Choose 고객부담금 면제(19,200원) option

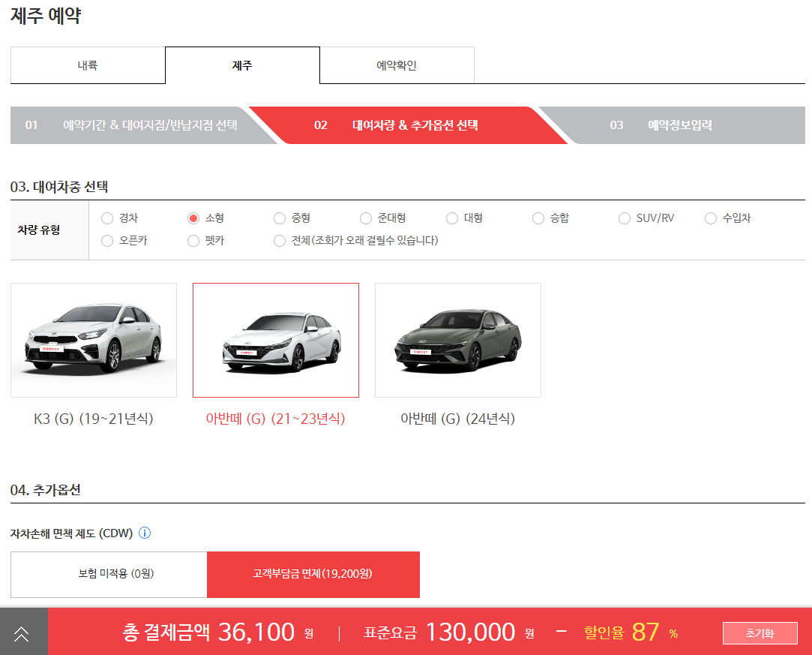pos(313,574)
